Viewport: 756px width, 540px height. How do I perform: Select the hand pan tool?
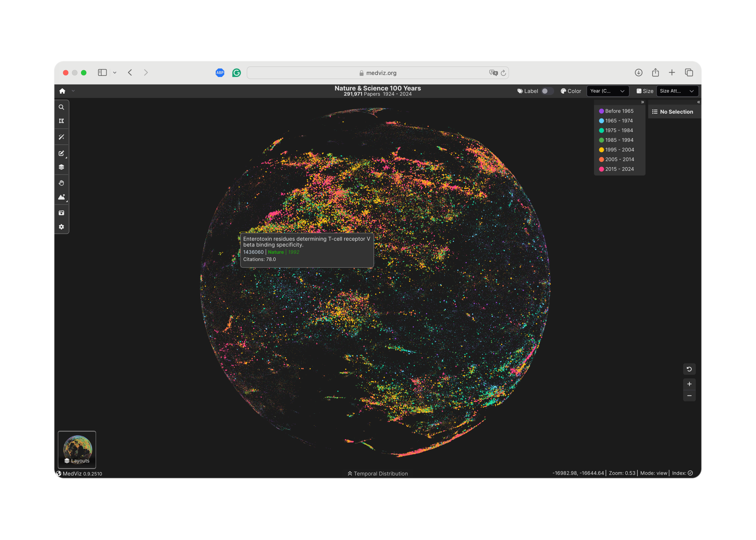62,183
